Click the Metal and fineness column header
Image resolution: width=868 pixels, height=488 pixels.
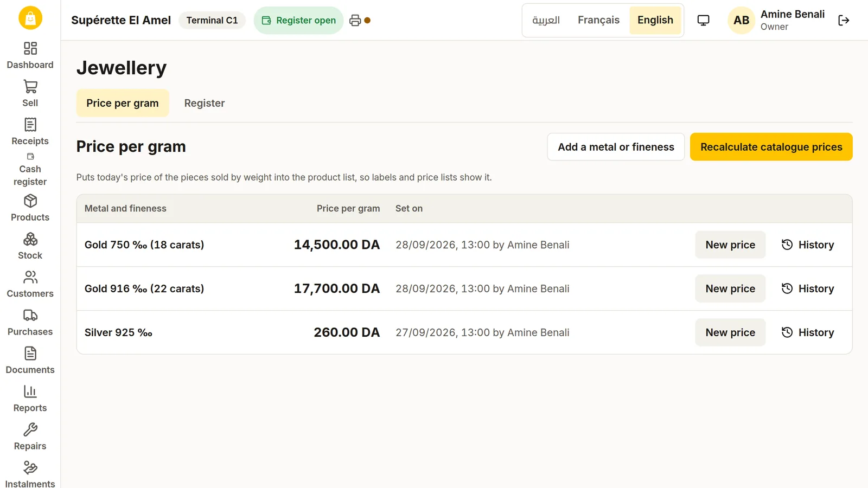[x=125, y=208]
